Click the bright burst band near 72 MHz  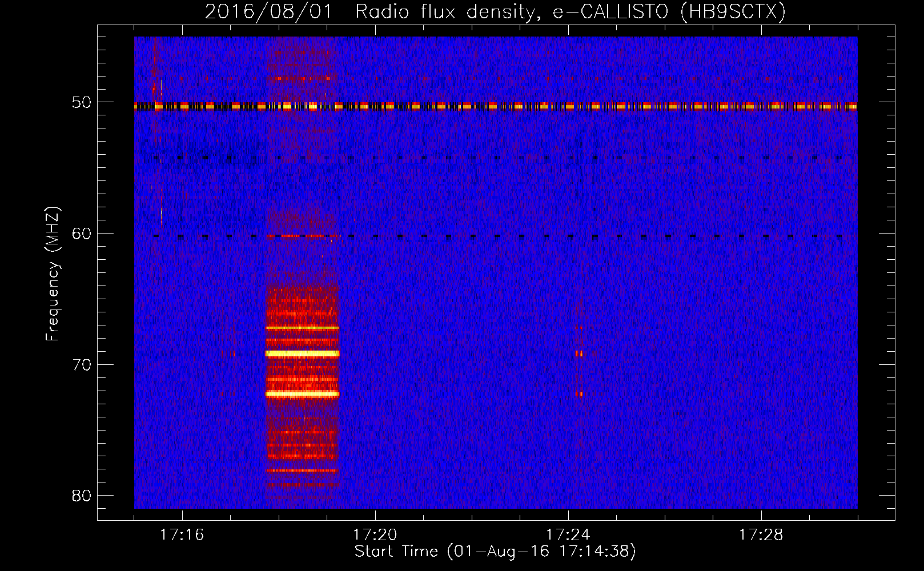pos(303,393)
